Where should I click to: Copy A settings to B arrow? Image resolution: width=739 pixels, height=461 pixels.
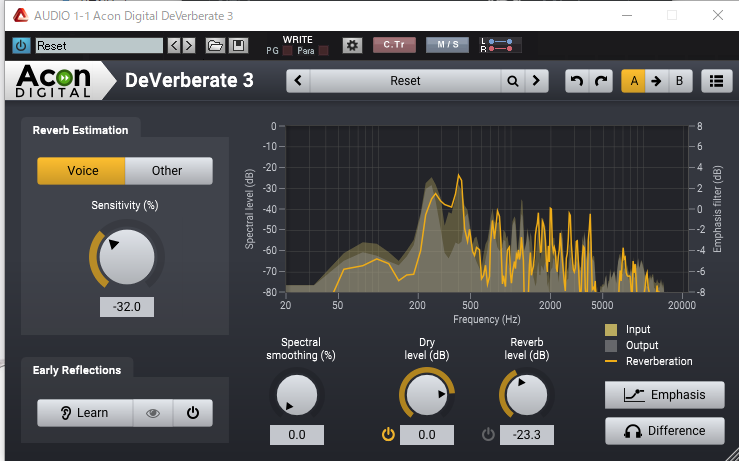(x=657, y=81)
